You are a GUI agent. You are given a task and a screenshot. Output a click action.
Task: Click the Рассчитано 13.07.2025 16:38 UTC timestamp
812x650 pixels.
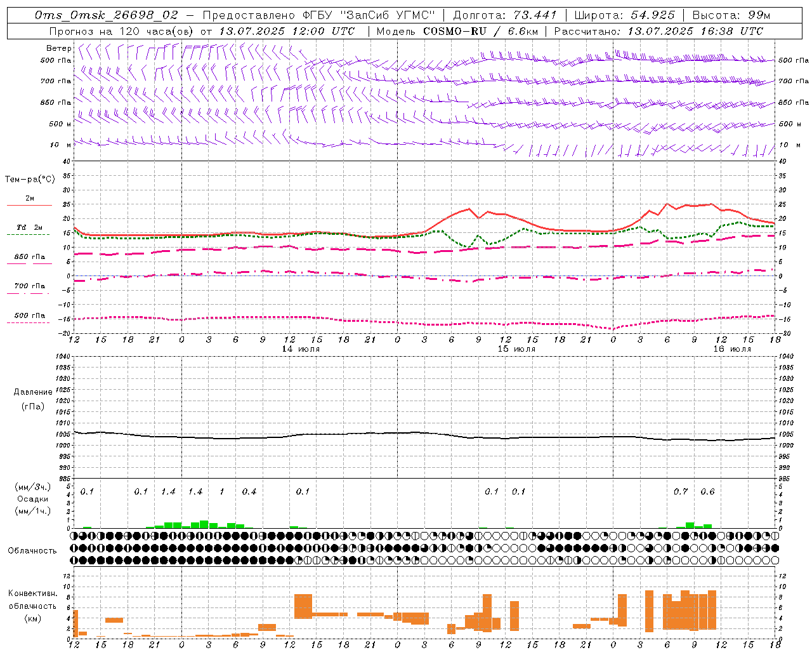[x=658, y=31]
